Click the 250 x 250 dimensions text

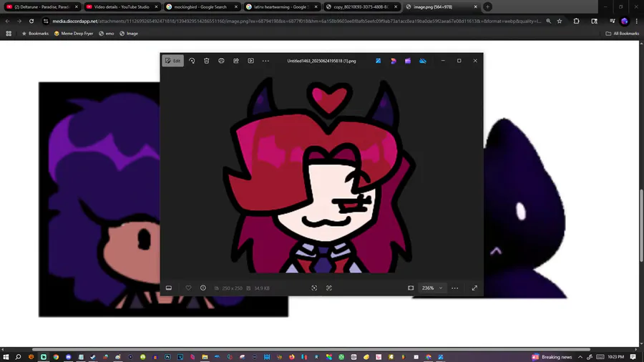(x=232, y=288)
